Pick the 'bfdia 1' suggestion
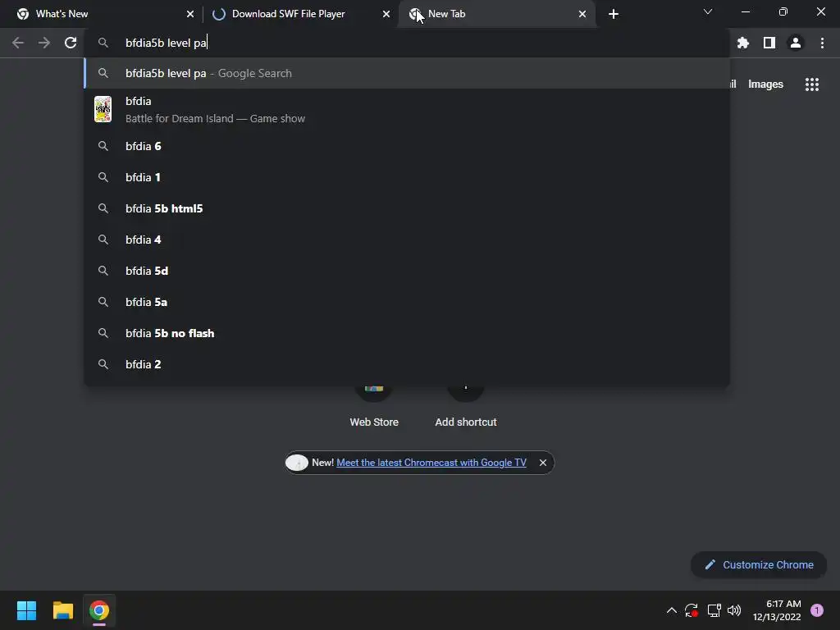The height and width of the screenshot is (630, 840). click(x=407, y=177)
